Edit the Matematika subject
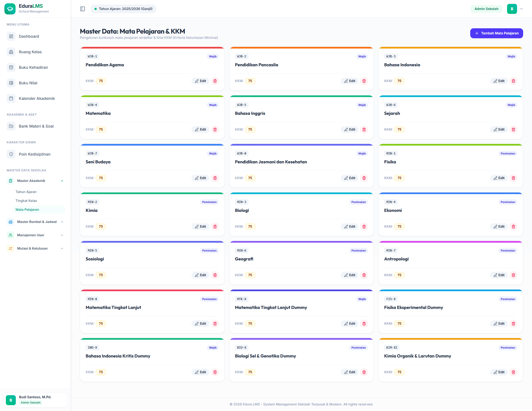Image resolution: width=532 pixels, height=411 pixels. coord(200,130)
